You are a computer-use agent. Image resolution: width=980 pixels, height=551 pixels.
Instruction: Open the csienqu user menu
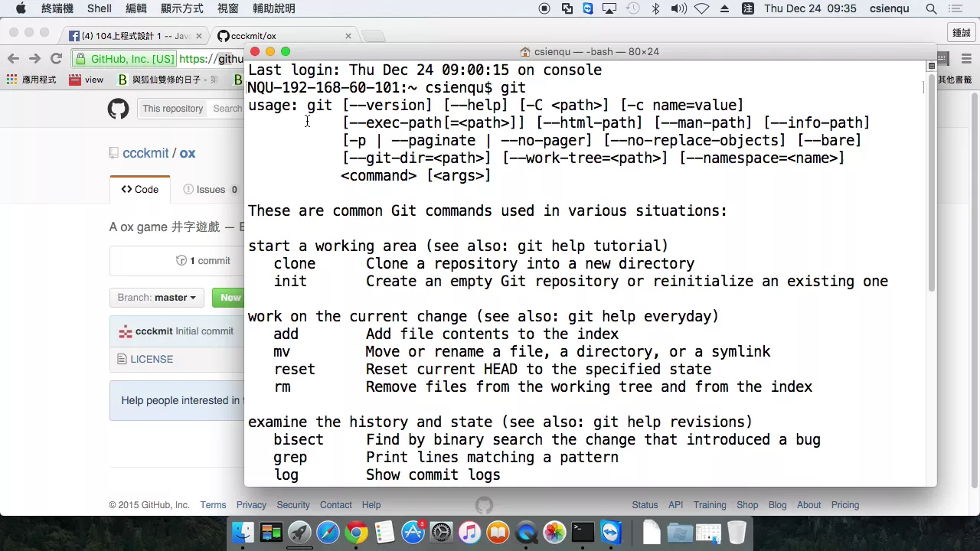point(890,8)
